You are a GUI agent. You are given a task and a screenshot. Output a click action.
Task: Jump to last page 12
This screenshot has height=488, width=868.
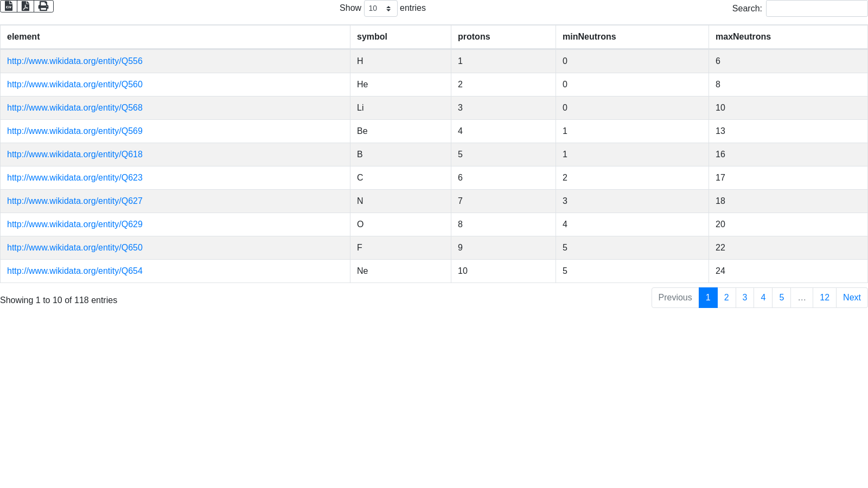point(824,298)
